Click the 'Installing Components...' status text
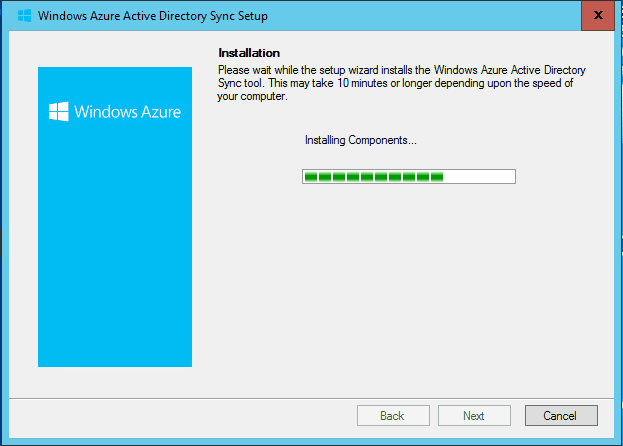The width and height of the screenshot is (623, 446). coord(360,140)
